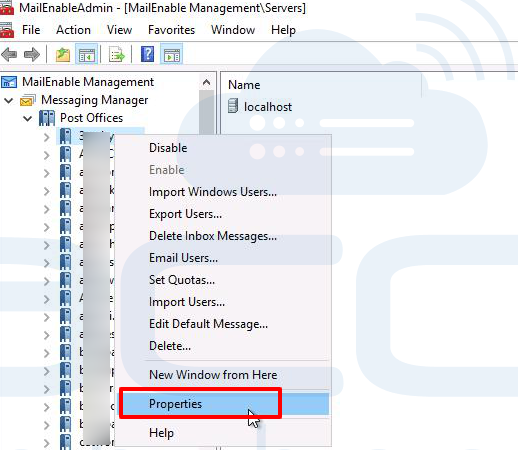Viewport: 518px width, 450px height.
Task: Select the MailEnable Management tree root
Action: [x=88, y=82]
